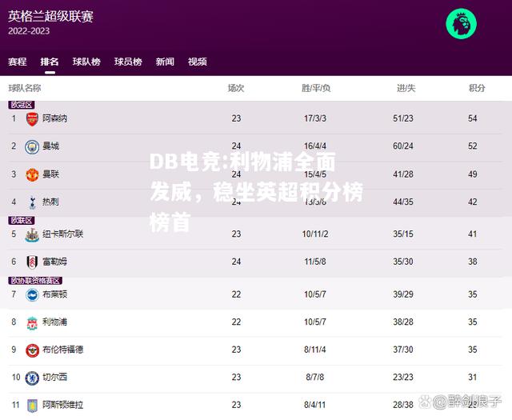512x420 pixels.
Task: Click the 积分 column header
Action: 477,88
